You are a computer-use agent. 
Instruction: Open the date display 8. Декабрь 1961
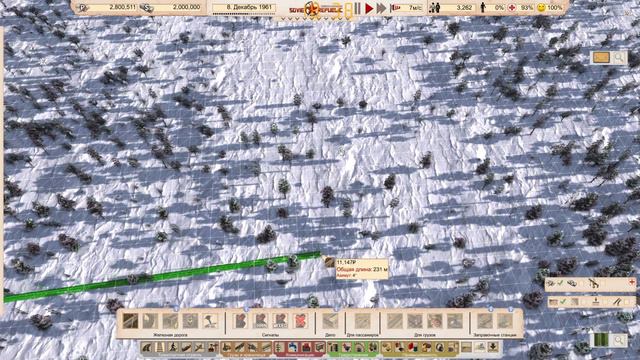tap(244, 7)
